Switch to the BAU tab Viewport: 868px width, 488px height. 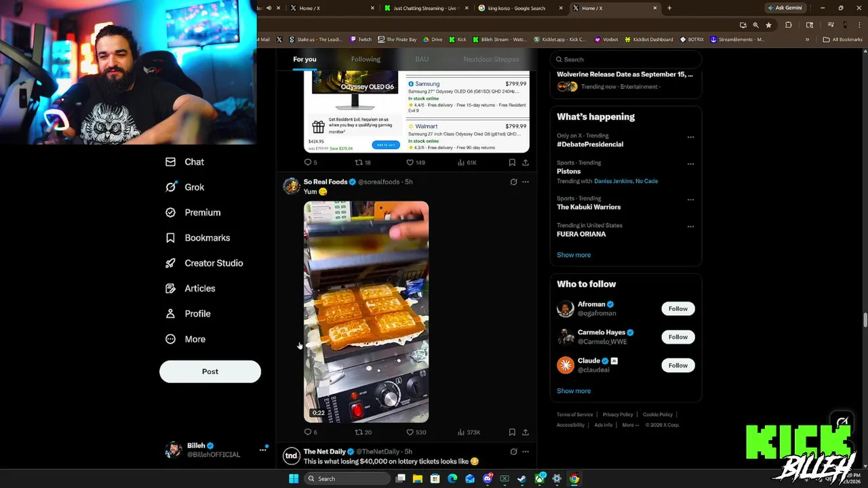coord(422,59)
